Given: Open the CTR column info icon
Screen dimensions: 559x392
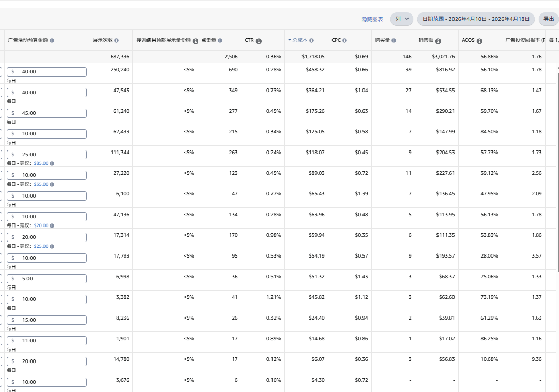Looking at the screenshot, I should click(x=259, y=41).
